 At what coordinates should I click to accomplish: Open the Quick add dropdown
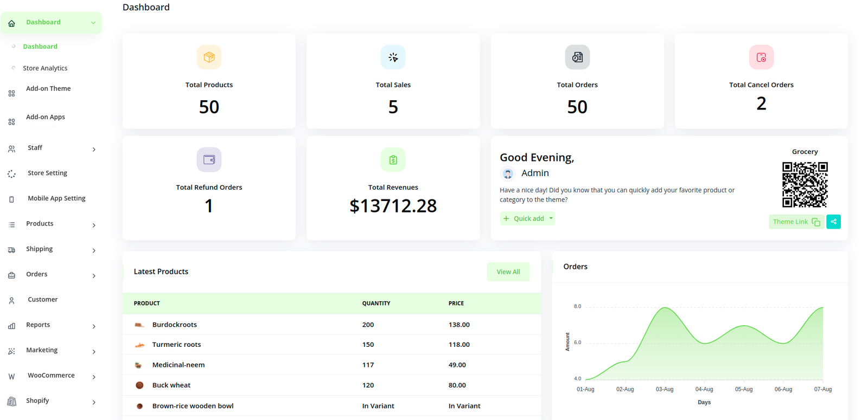click(x=527, y=218)
